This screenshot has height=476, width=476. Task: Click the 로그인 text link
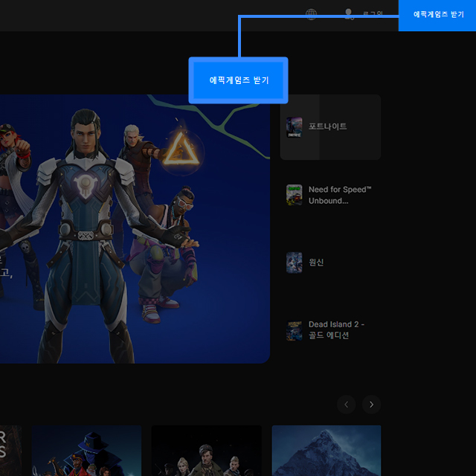[x=372, y=14]
